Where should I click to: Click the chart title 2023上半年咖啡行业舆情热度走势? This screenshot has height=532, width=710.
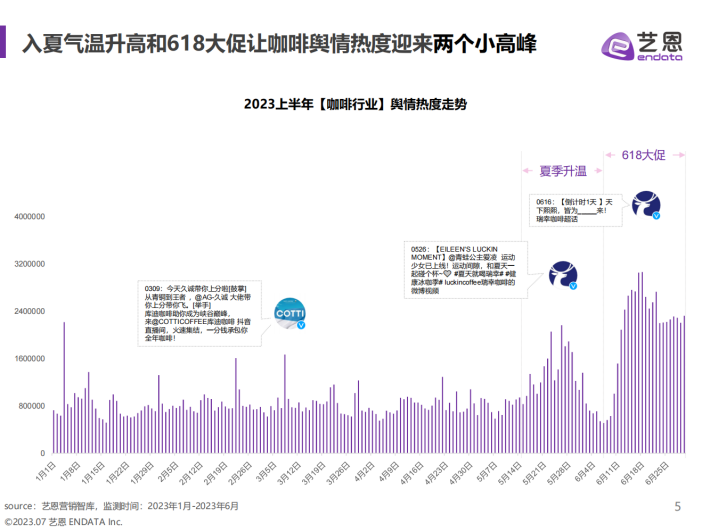point(355,103)
